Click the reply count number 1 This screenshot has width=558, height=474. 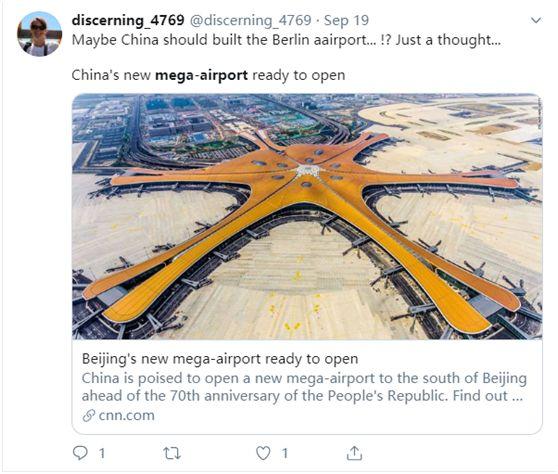102,453
